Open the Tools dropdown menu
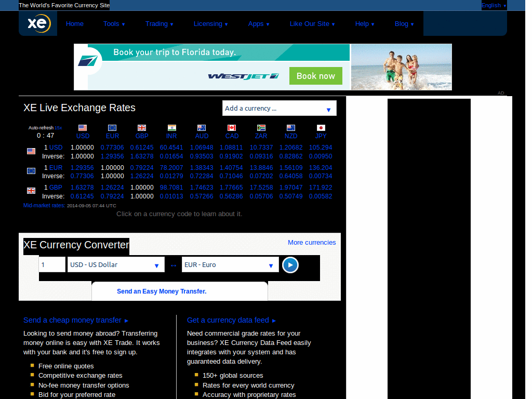 114,24
